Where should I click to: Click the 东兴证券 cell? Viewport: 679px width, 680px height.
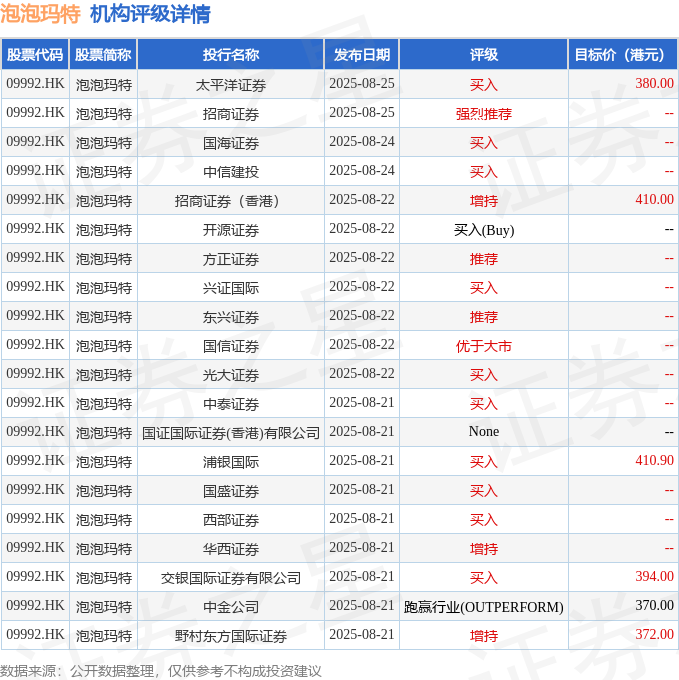coord(231,317)
